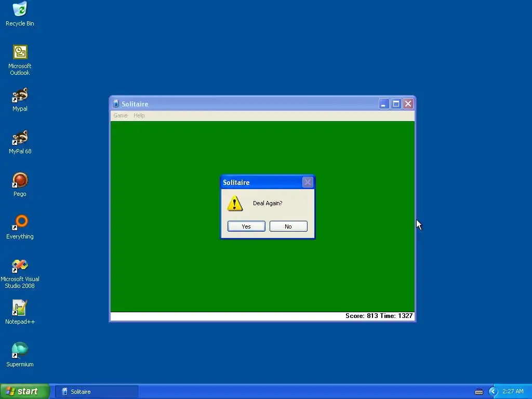
Task: Minimize the Solitaire window
Action: pyautogui.click(x=384, y=104)
